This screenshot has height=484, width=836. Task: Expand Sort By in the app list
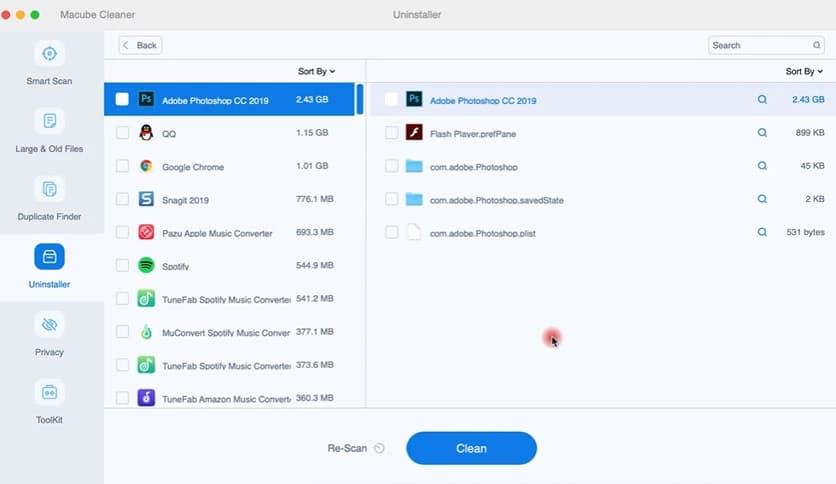pos(316,72)
